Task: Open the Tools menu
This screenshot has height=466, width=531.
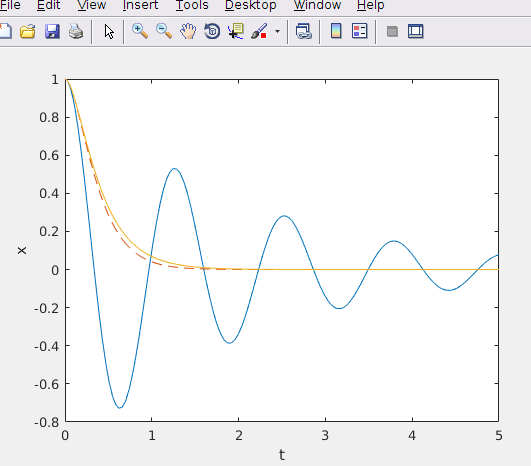Action: (x=192, y=5)
